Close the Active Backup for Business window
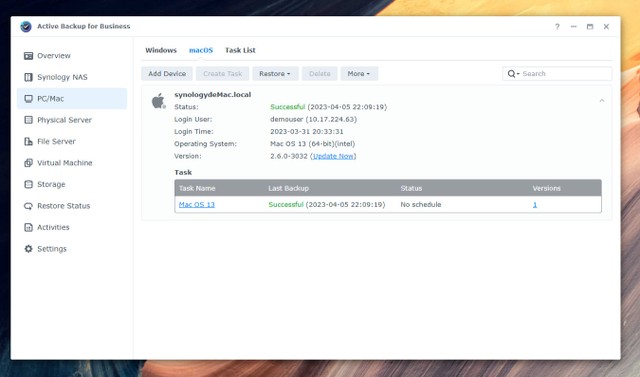Image resolution: width=640 pixels, height=377 pixels. coord(606,27)
